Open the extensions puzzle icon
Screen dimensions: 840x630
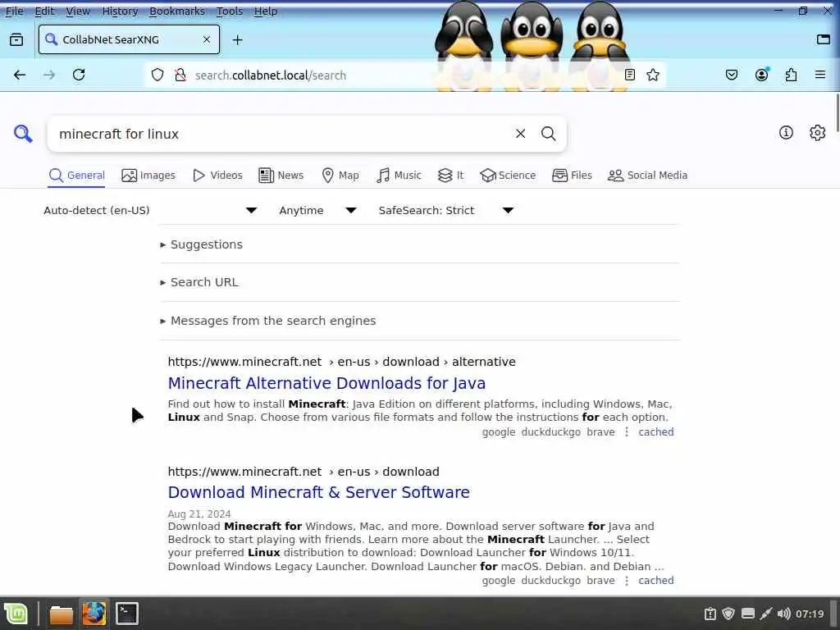coord(791,75)
